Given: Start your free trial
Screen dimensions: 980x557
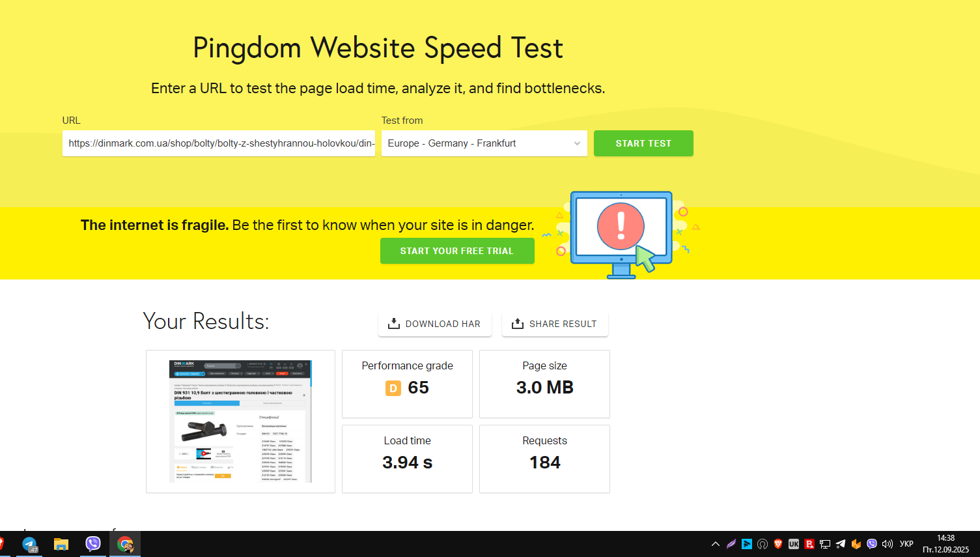Looking at the screenshot, I should pyautogui.click(x=457, y=251).
